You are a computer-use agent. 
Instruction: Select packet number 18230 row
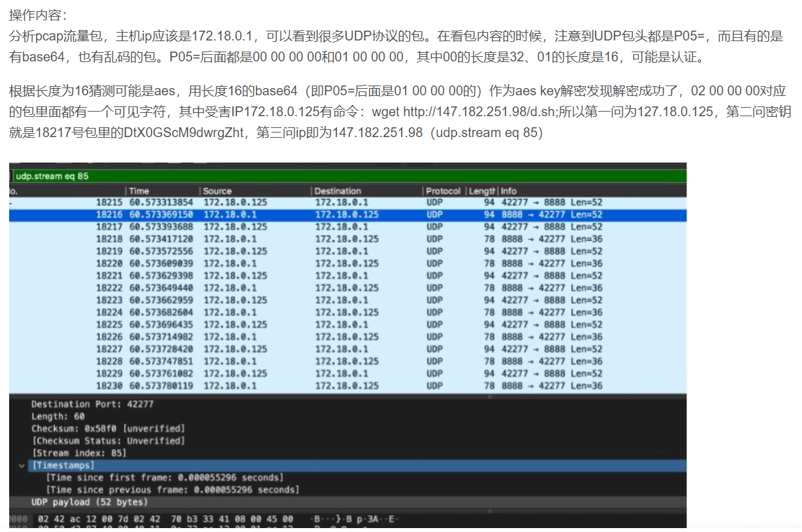coord(347,386)
